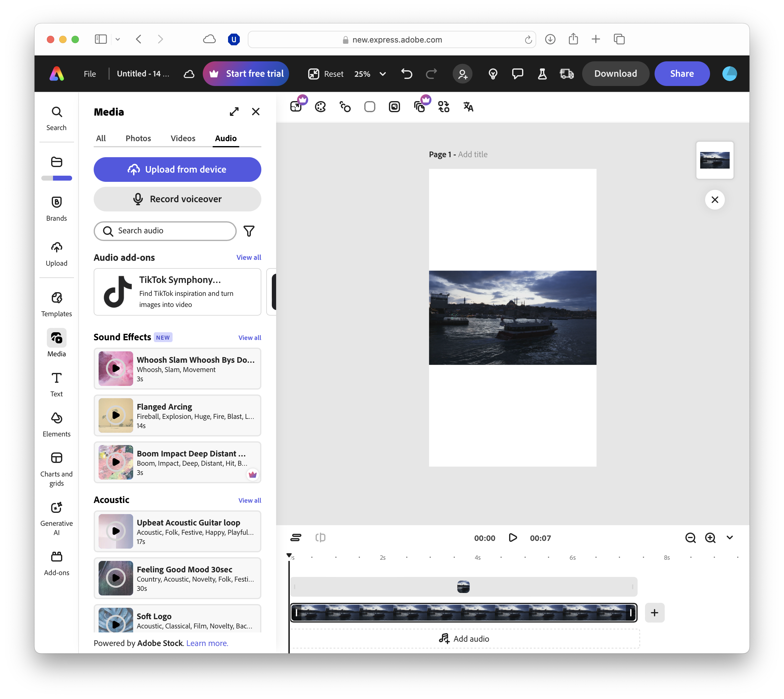Add a new scene with plus button
The height and width of the screenshot is (699, 784).
(x=655, y=613)
